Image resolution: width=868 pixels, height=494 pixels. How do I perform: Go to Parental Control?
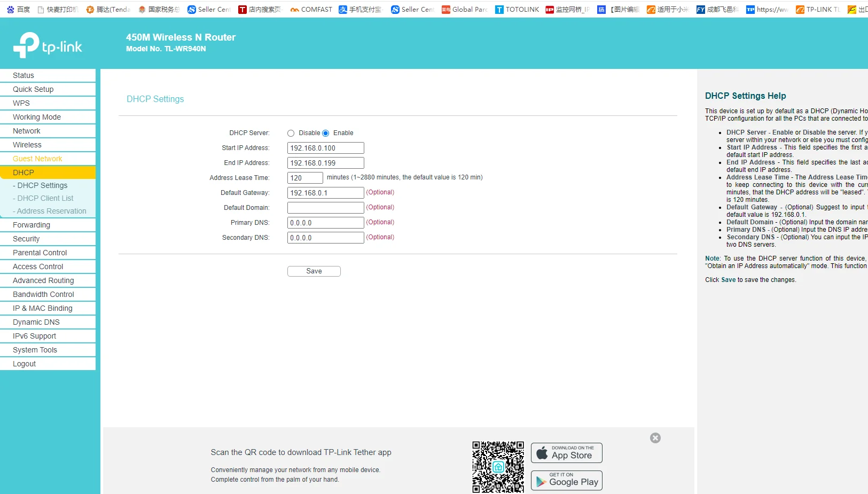pyautogui.click(x=48, y=253)
